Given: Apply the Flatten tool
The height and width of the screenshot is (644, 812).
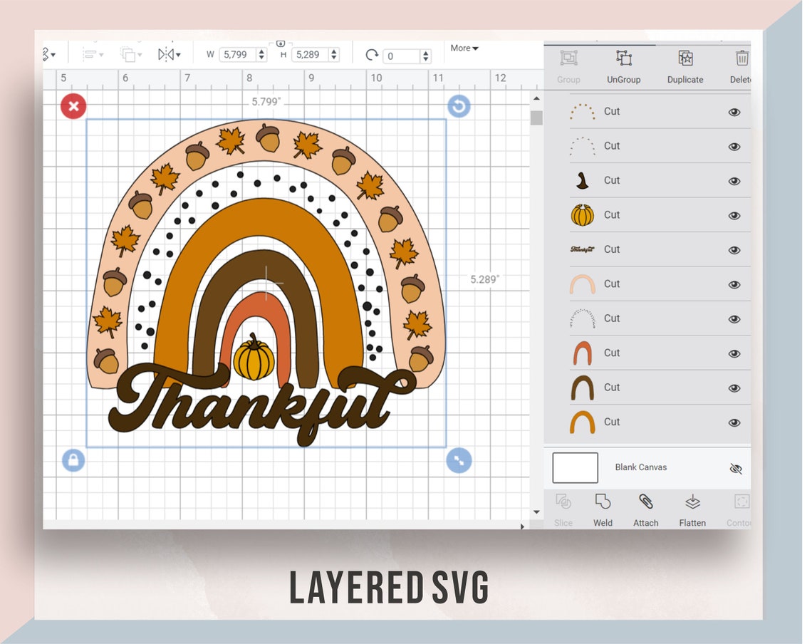Looking at the screenshot, I should pos(692,509).
